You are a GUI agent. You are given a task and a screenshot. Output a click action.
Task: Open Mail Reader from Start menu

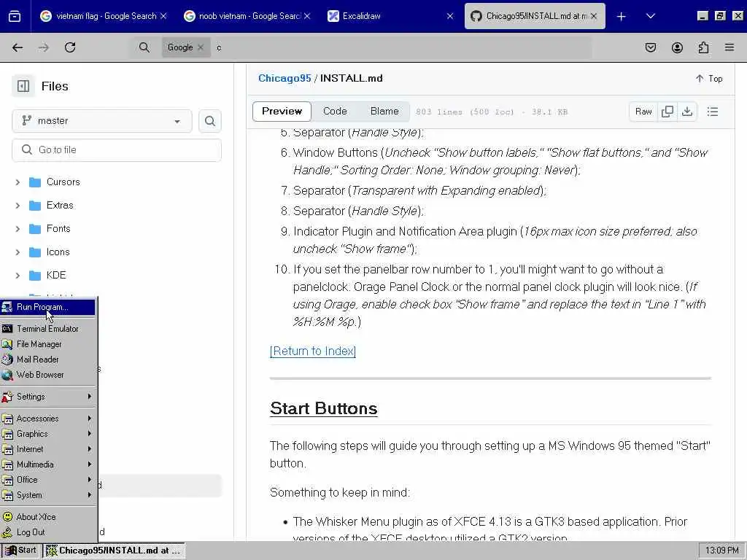coord(48,359)
